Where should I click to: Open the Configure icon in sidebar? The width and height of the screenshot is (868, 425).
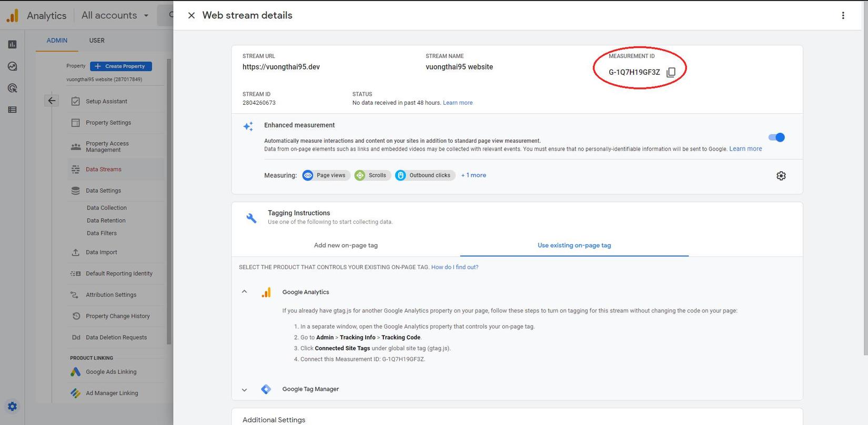coord(12,110)
